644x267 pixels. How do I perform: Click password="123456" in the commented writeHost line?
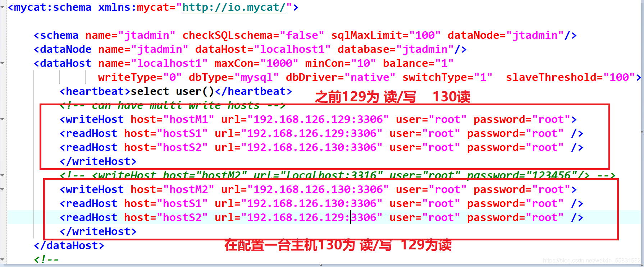click(x=522, y=175)
